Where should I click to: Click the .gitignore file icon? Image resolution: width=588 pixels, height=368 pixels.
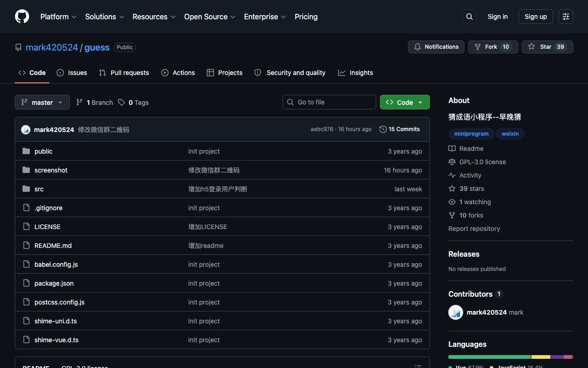tap(26, 208)
